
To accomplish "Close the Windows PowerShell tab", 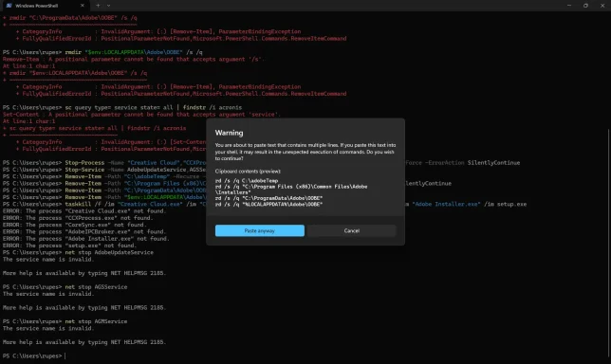I will point(83,6).
